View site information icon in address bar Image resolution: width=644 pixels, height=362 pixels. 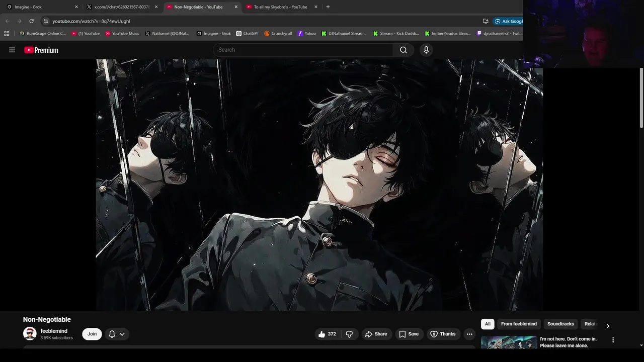point(46,21)
